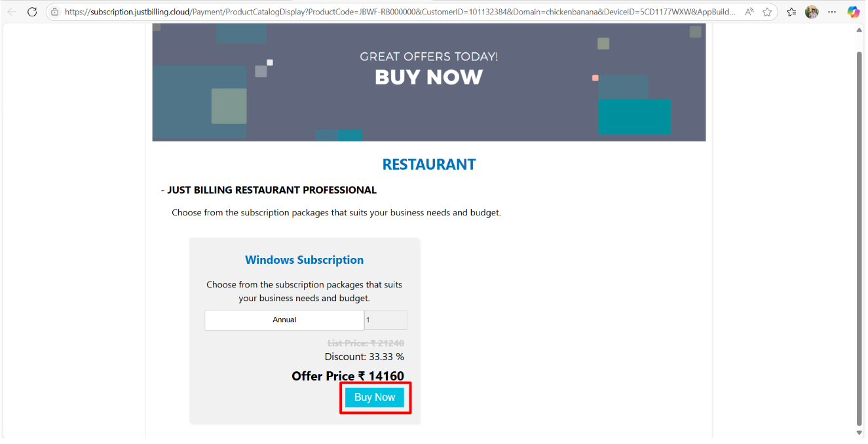Click the Great Offers Today banner
Viewport: 868px width, 444px height.
429,82
